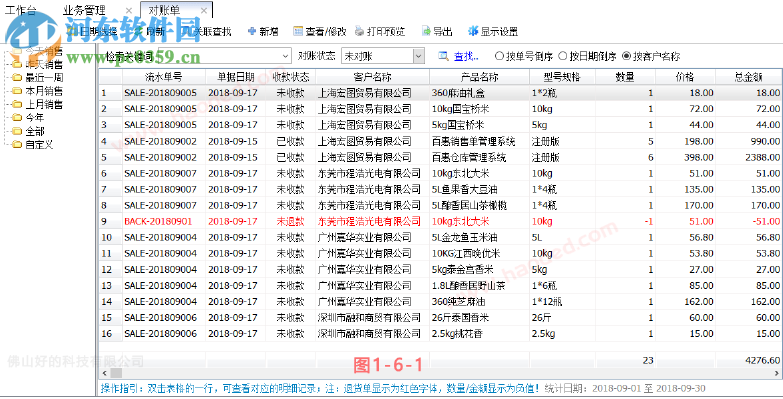Click the 全部 folder icon
This screenshot has width=783, height=399.
coord(17,131)
